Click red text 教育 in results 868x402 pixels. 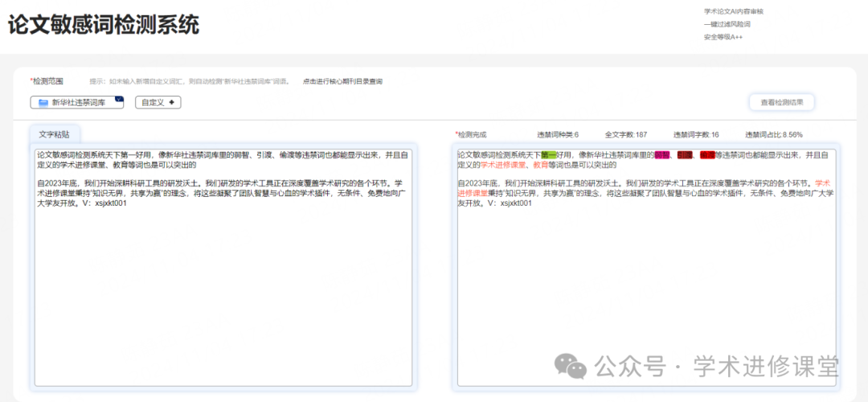click(x=540, y=165)
